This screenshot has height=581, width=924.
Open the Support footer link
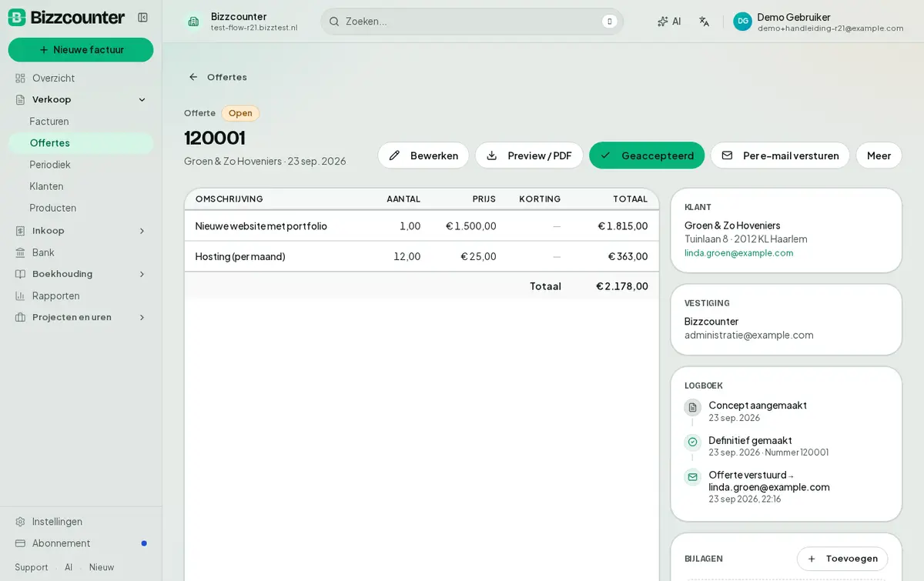pyautogui.click(x=32, y=567)
